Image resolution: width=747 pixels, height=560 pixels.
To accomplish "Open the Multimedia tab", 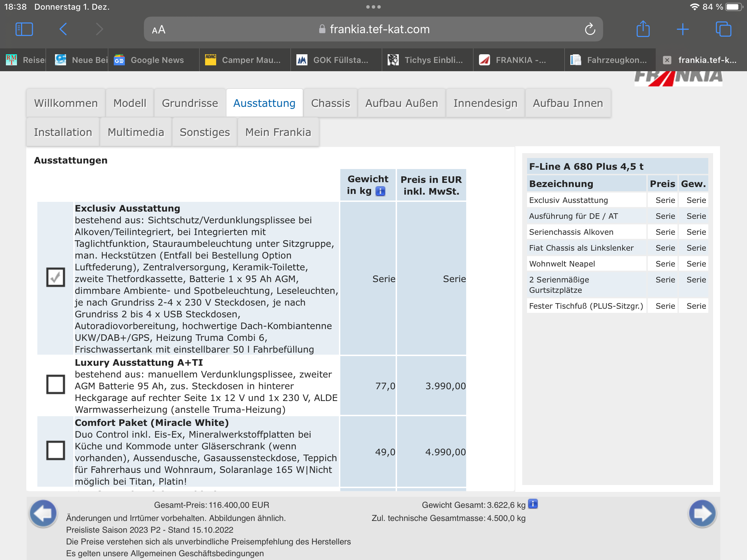I will [136, 132].
